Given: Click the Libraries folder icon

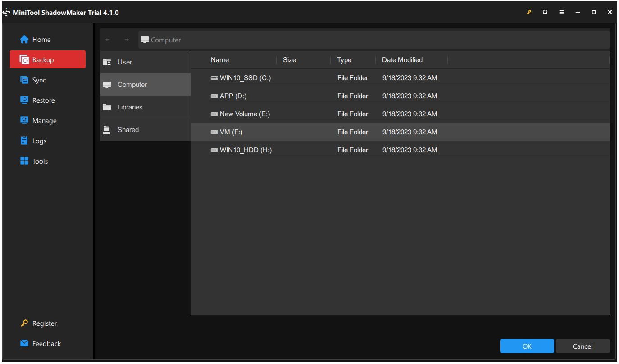Looking at the screenshot, I should click(107, 107).
